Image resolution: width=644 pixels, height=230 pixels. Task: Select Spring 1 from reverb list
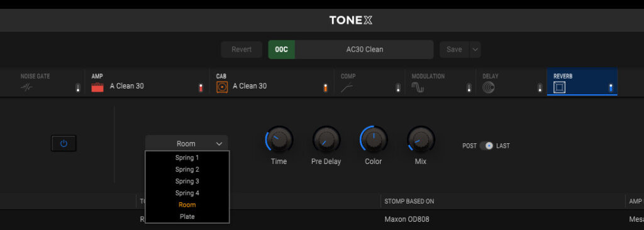coord(187,158)
